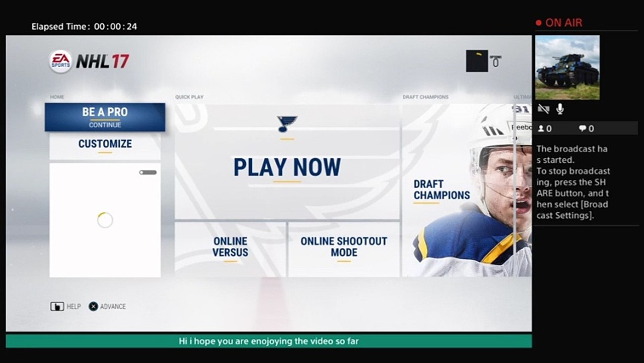The image size is (644, 363).
Task: Switch to the HOME section tab
Action: click(57, 97)
